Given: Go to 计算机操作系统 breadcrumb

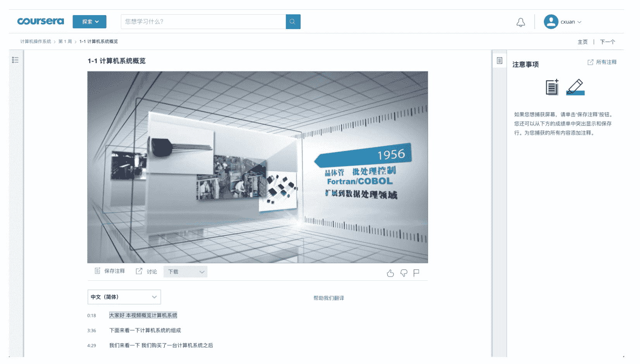Looking at the screenshot, I should pyautogui.click(x=36, y=41).
